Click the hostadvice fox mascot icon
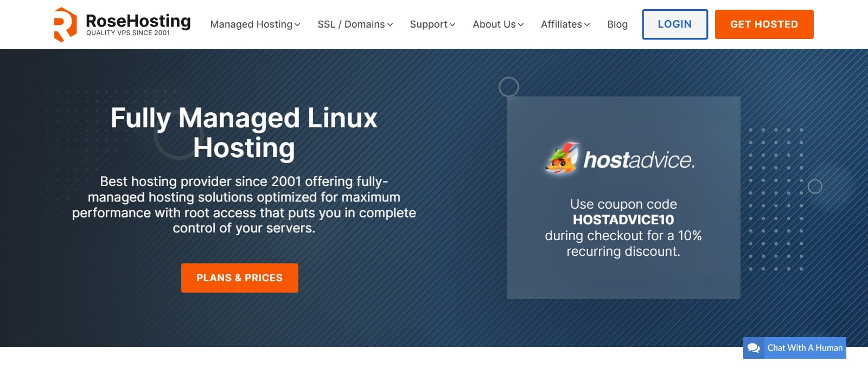This screenshot has width=868, height=375. (562, 159)
